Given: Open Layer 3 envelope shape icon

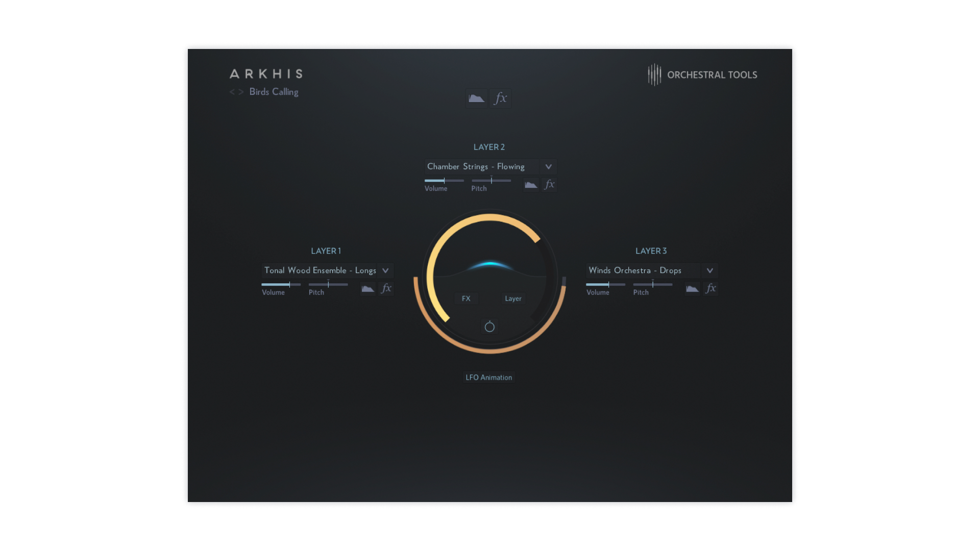Looking at the screenshot, I should coord(692,289).
